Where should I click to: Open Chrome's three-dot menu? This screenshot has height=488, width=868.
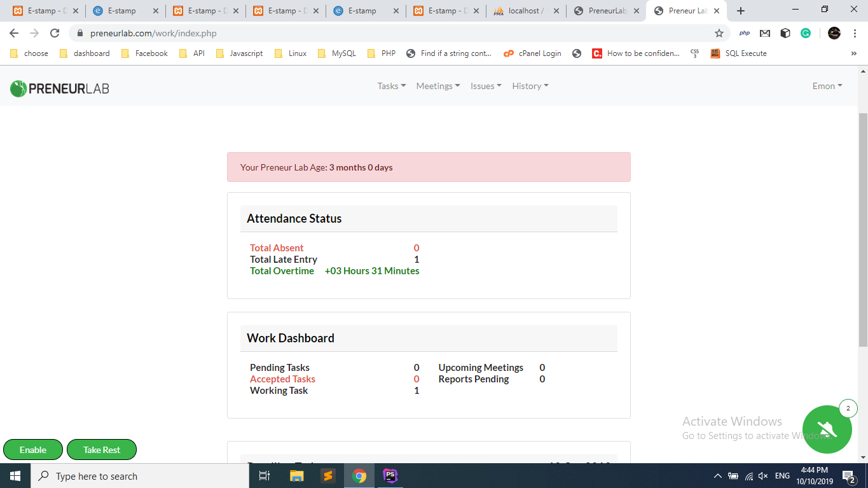pos(855,33)
